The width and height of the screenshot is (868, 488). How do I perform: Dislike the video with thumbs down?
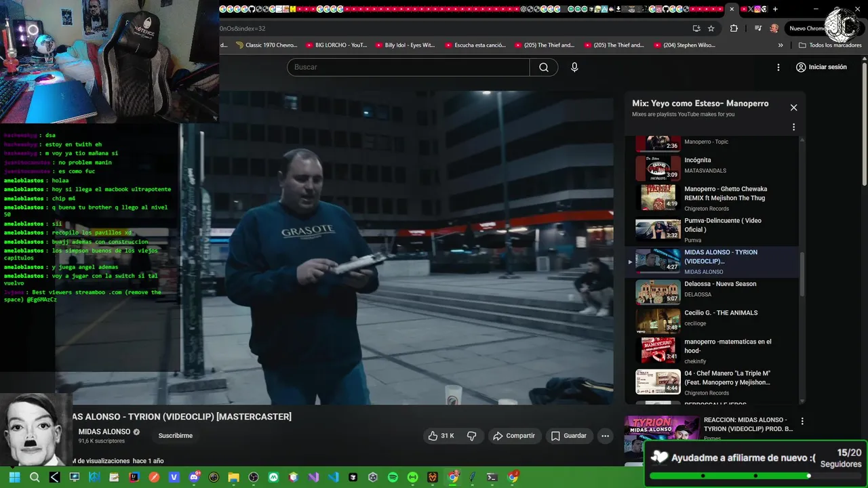click(472, 436)
